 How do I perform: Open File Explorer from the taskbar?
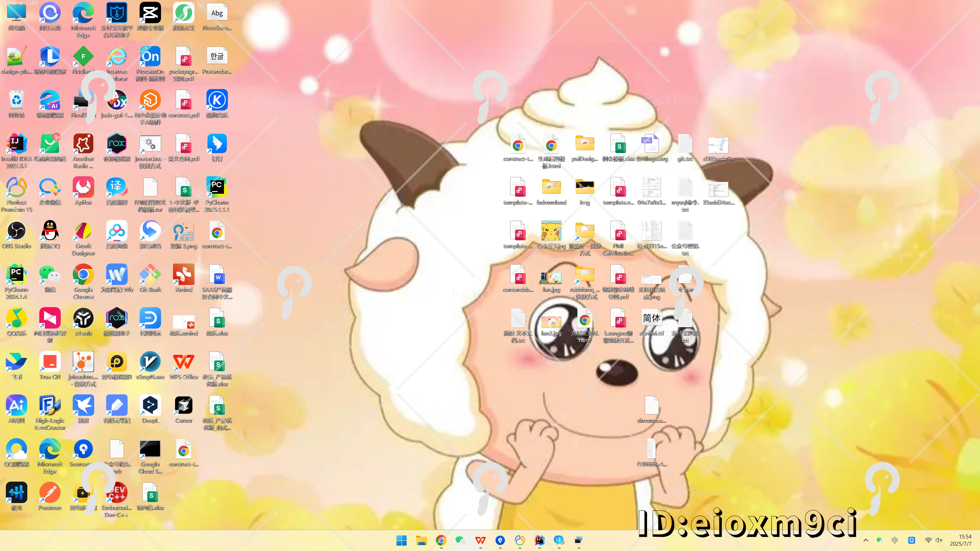pos(421,540)
